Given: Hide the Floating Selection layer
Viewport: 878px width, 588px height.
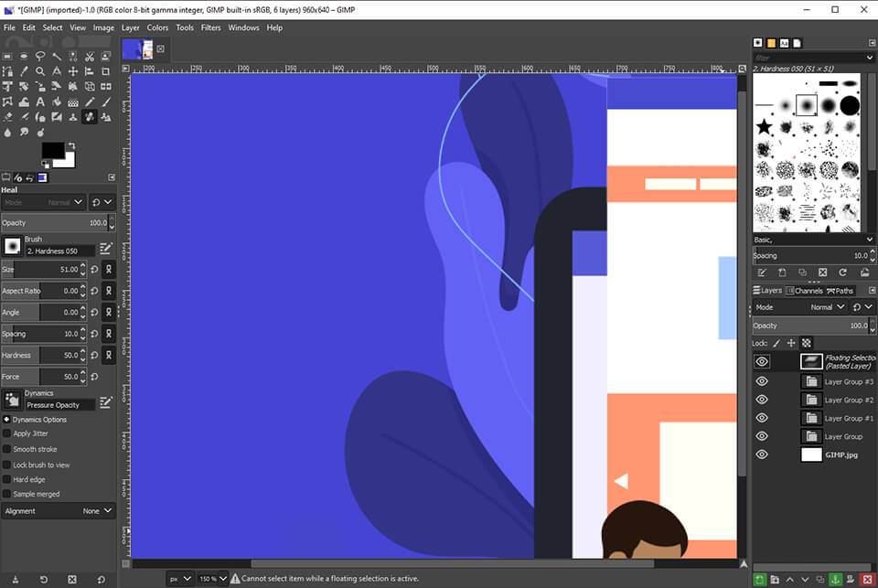Looking at the screenshot, I should pyautogui.click(x=762, y=362).
